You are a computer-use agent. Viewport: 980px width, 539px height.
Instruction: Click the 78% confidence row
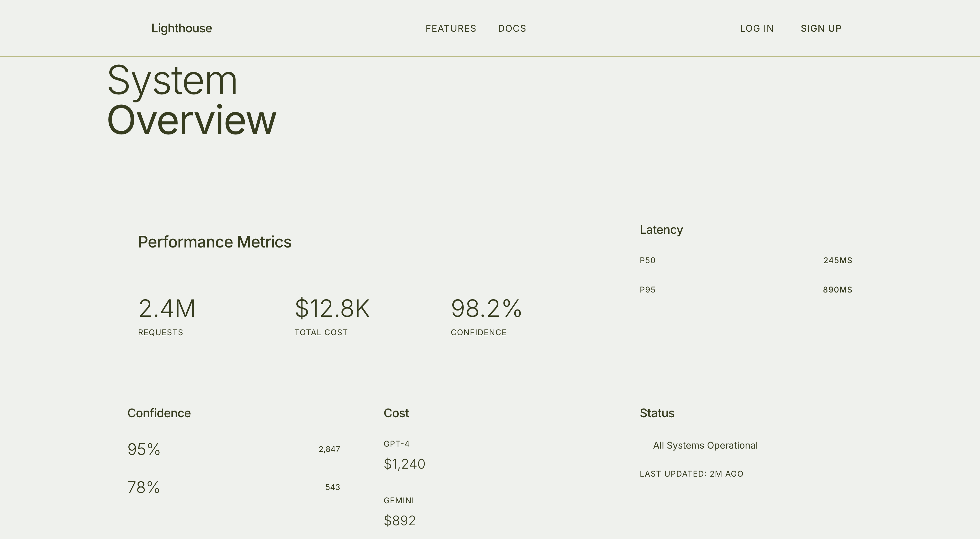click(233, 487)
